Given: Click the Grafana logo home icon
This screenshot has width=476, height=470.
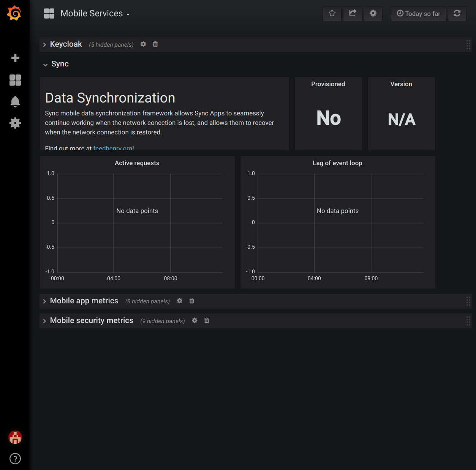Looking at the screenshot, I should [14, 13].
